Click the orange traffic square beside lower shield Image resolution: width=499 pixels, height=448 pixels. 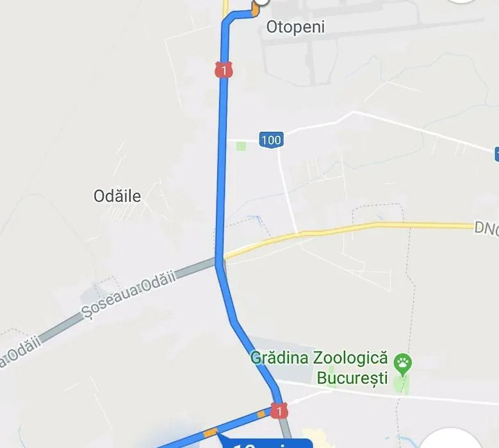pyautogui.click(x=261, y=414)
